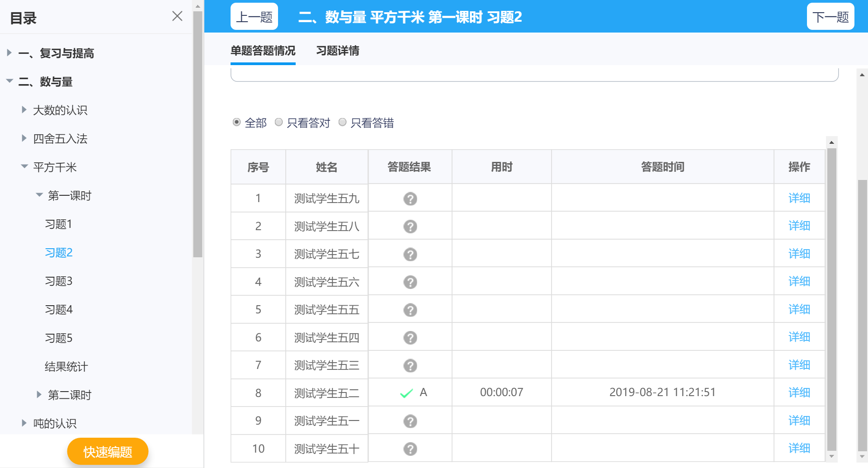Switch to the 单题答题情况 tab
The height and width of the screenshot is (468, 868).
tap(263, 51)
